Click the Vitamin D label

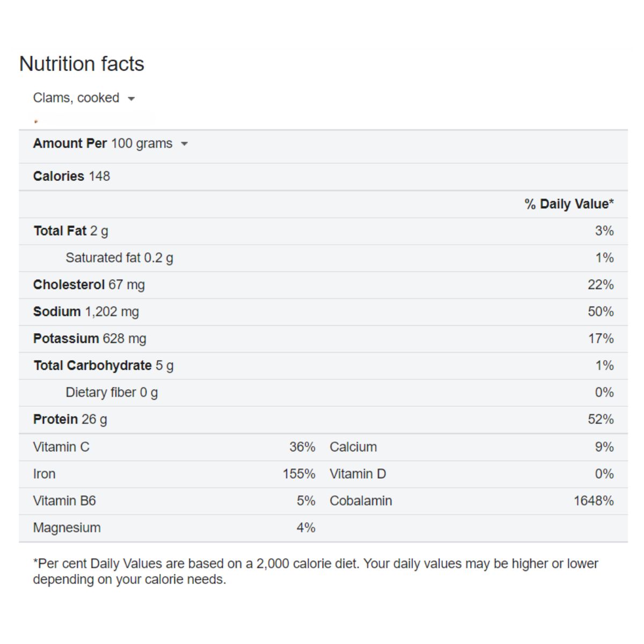coord(357,474)
